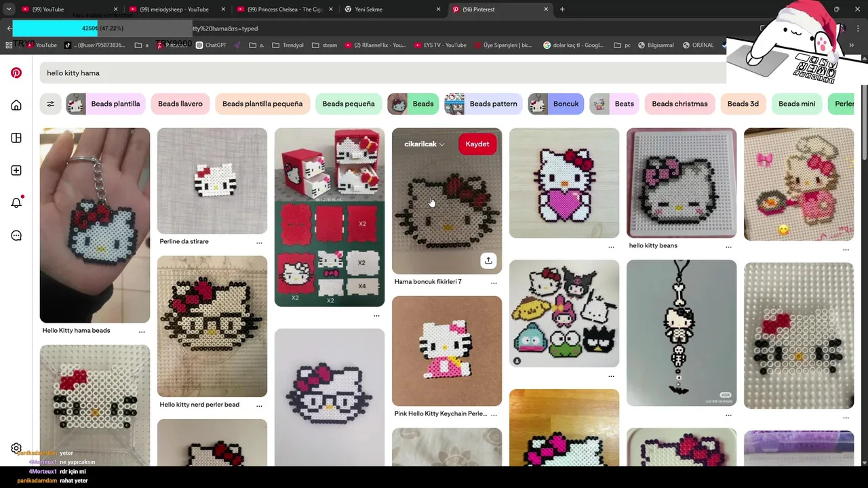Screen dimensions: 868x488
Task: Open the Perline da stirare title link
Action: click(184, 242)
